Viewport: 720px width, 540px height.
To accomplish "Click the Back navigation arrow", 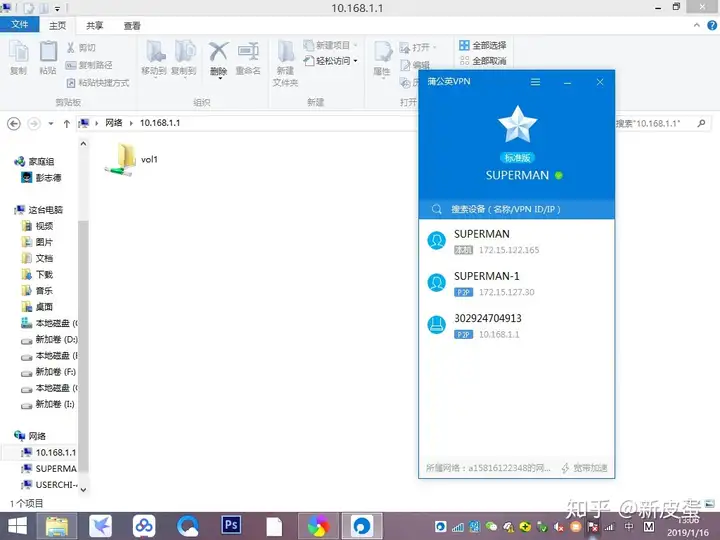I will point(14,124).
